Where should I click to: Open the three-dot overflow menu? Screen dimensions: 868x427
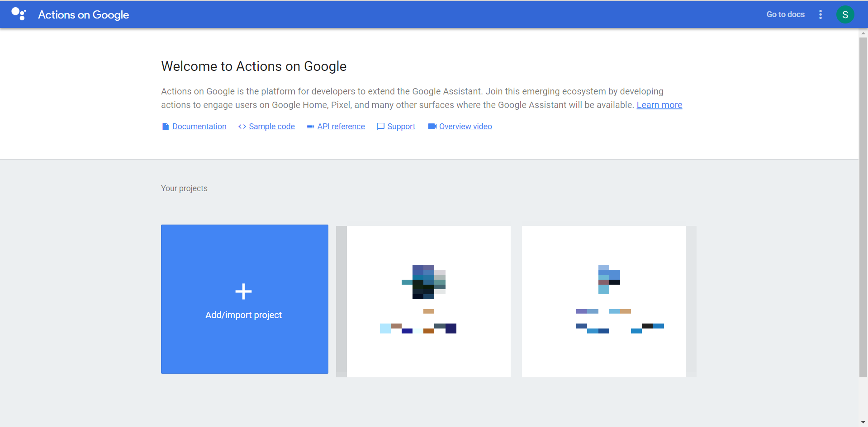(x=821, y=14)
